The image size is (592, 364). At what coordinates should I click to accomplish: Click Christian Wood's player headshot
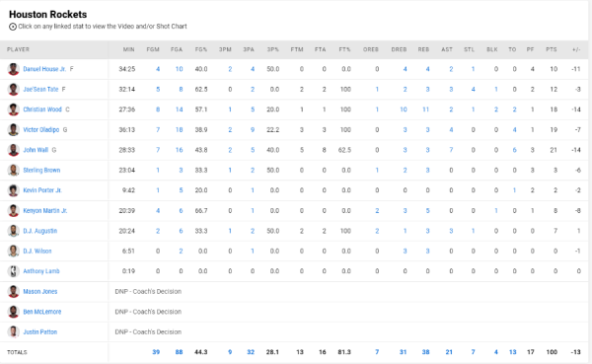tap(13, 109)
